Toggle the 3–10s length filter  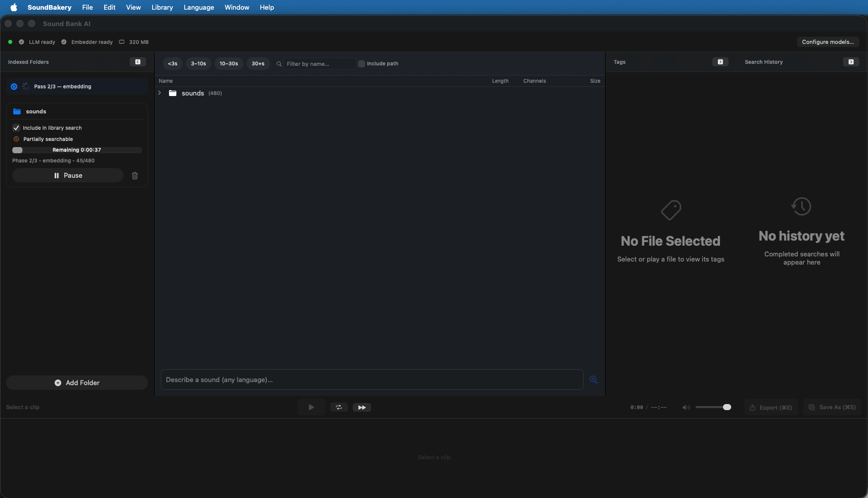click(x=198, y=63)
